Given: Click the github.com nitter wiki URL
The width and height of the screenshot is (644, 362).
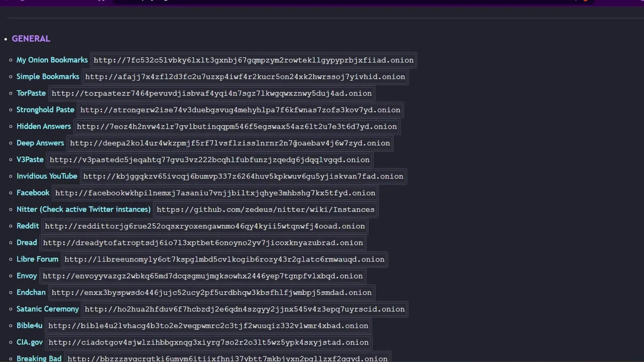Looking at the screenshot, I should pos(266,210).
